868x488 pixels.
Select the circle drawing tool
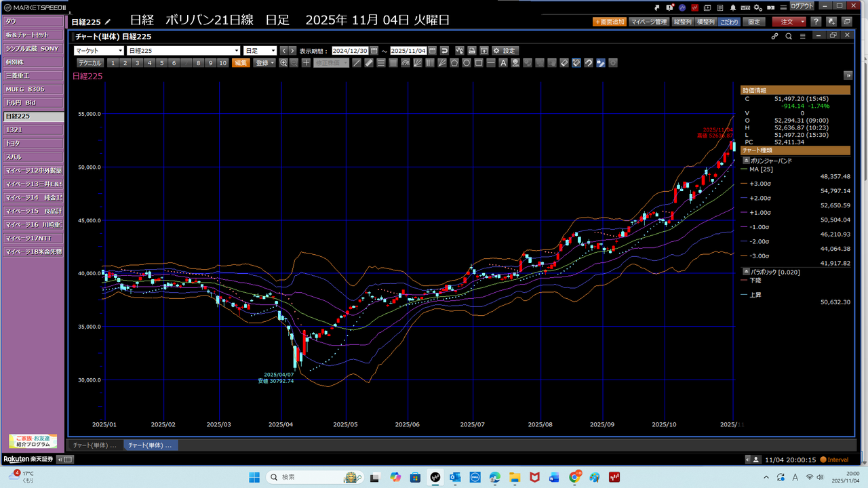467,63
